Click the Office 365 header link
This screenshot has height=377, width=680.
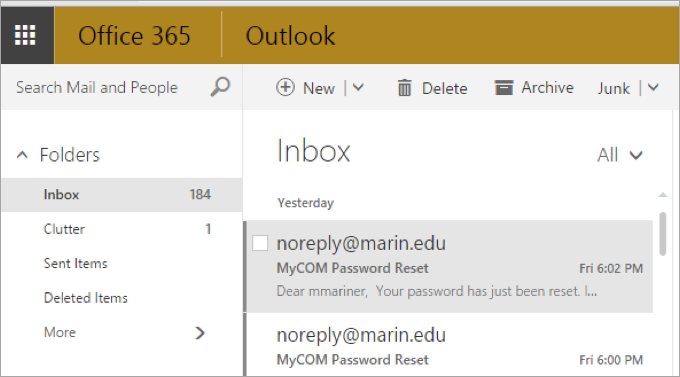[x=134, y=36]
